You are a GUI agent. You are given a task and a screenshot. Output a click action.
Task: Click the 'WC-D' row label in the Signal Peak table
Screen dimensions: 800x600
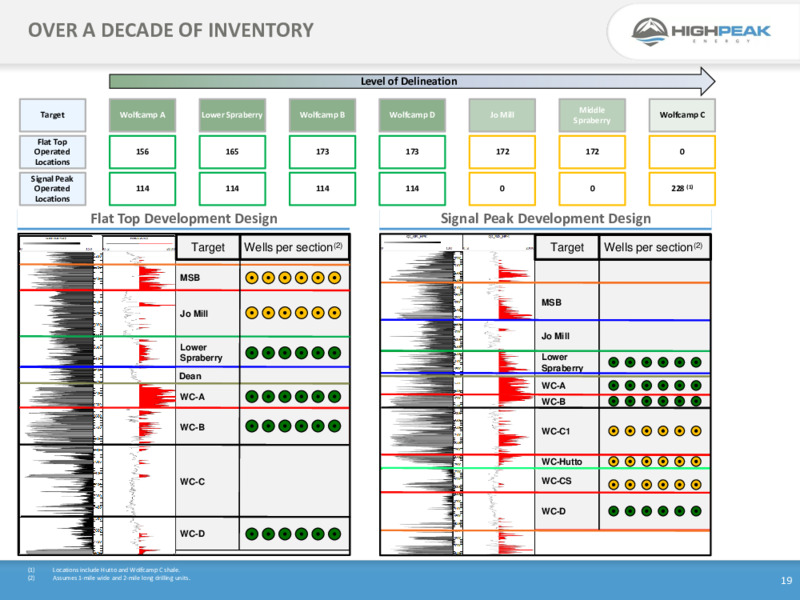553,511
